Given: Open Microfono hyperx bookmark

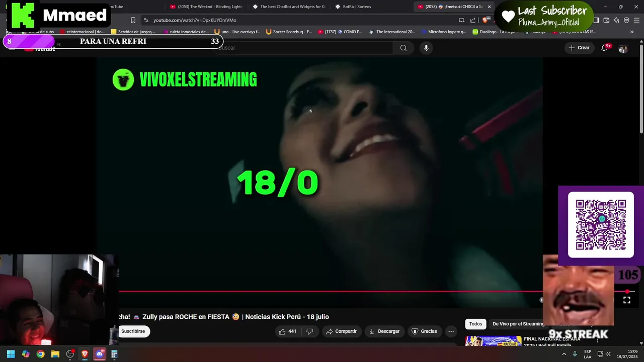Looking at the screenshot, I should [x=444, y=32].
